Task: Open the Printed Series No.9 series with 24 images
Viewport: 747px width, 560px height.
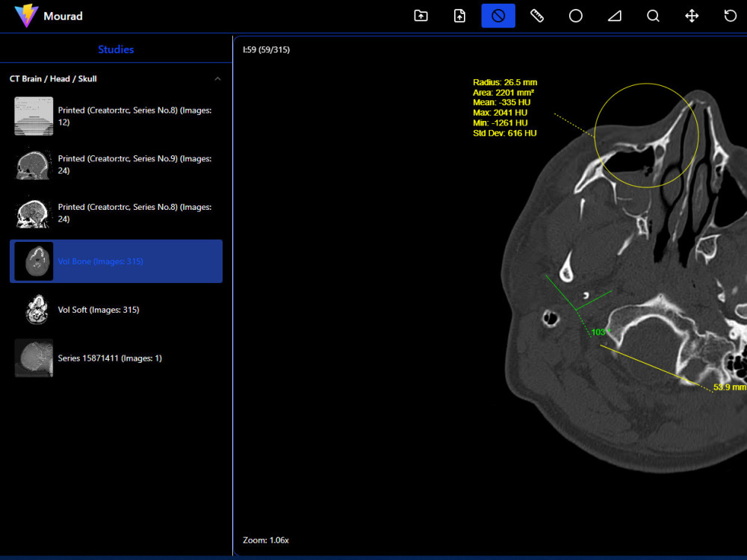Action: click(x=117, y=164)
